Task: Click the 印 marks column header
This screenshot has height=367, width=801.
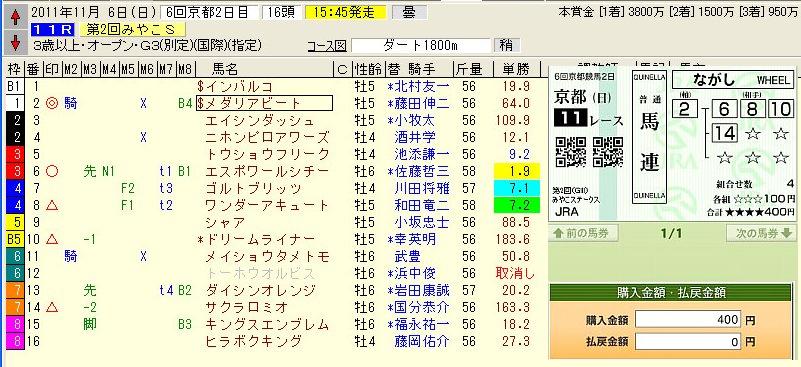Action: pos(52,69)
